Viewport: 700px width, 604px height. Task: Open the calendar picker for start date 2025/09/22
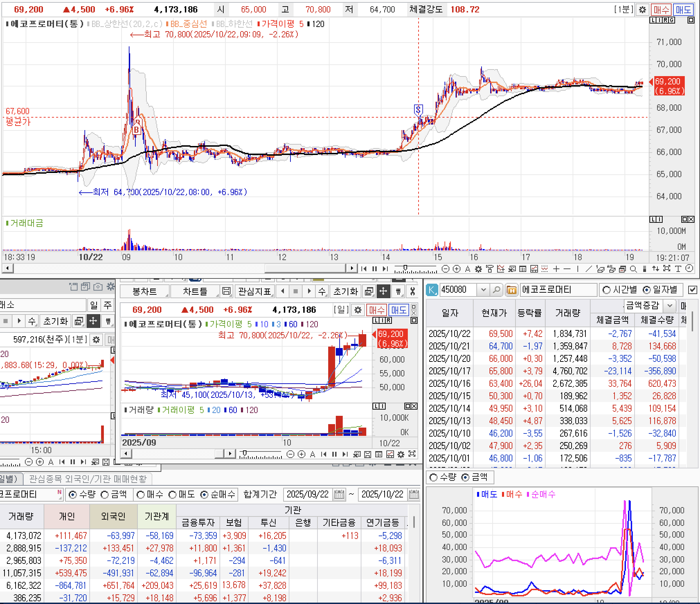(339, 494)
